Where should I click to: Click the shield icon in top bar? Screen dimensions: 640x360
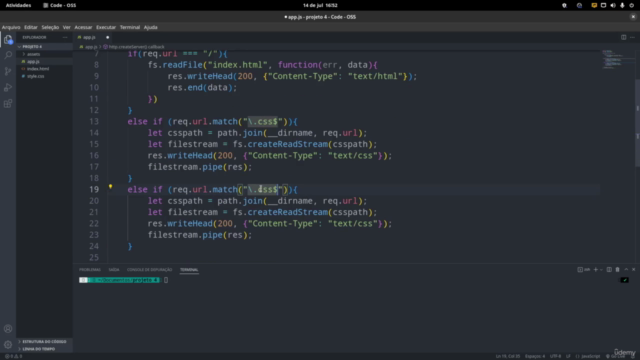[564, 5]
